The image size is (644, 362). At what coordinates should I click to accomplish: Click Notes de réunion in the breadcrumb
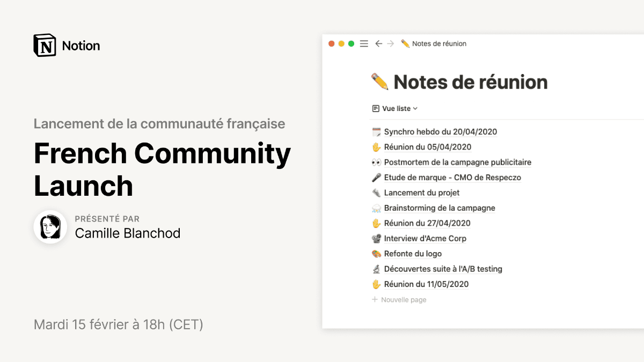click(440, 44)
